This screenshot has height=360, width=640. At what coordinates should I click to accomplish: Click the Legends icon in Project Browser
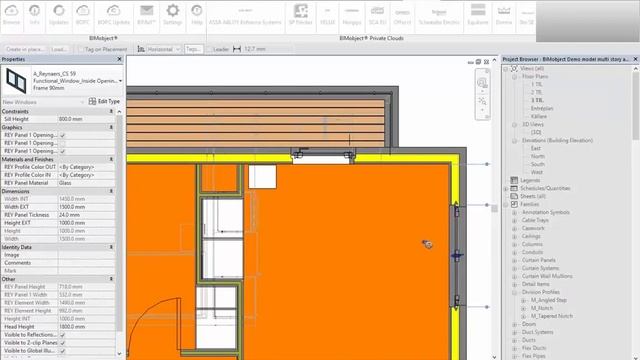pos(514,180)
